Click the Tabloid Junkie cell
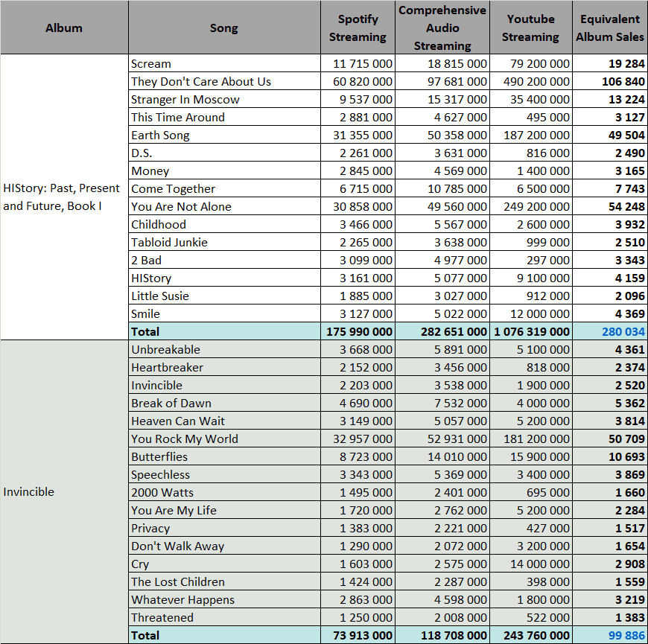 224,242
